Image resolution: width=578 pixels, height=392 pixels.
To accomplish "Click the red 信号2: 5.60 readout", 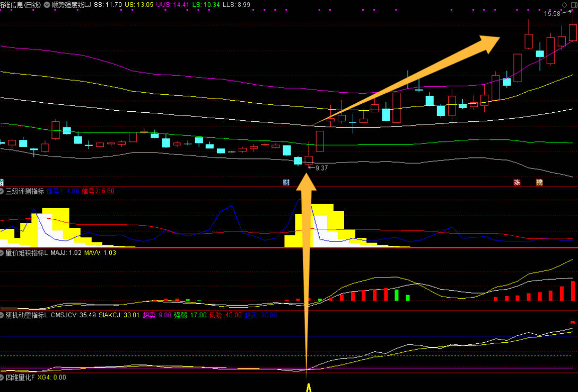I will (98, 191).
